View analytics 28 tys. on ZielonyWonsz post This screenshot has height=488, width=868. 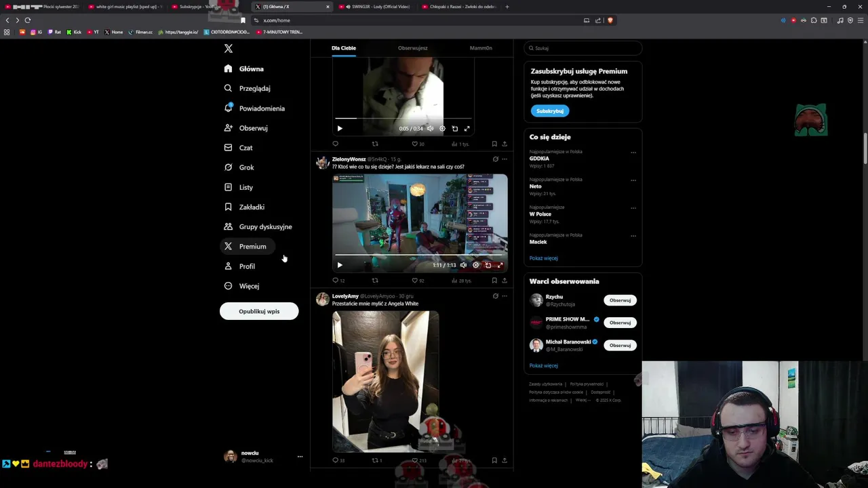tap(461, 281)
